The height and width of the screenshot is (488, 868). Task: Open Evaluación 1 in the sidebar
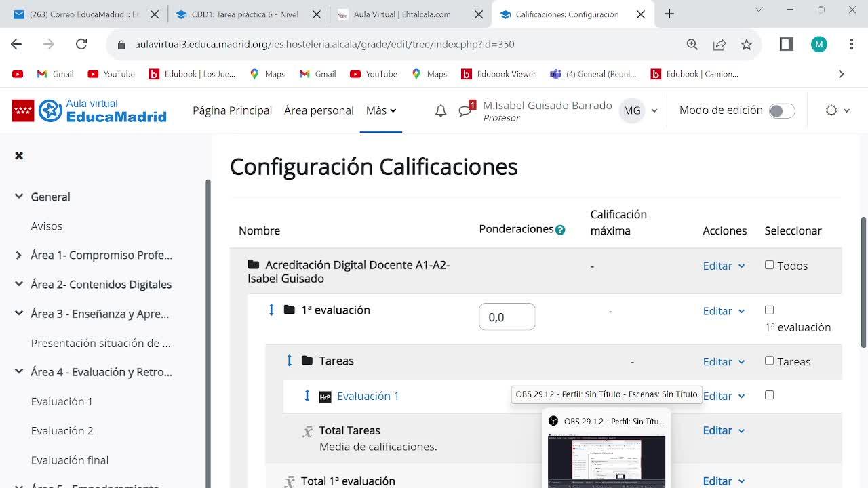coord(62,401)
